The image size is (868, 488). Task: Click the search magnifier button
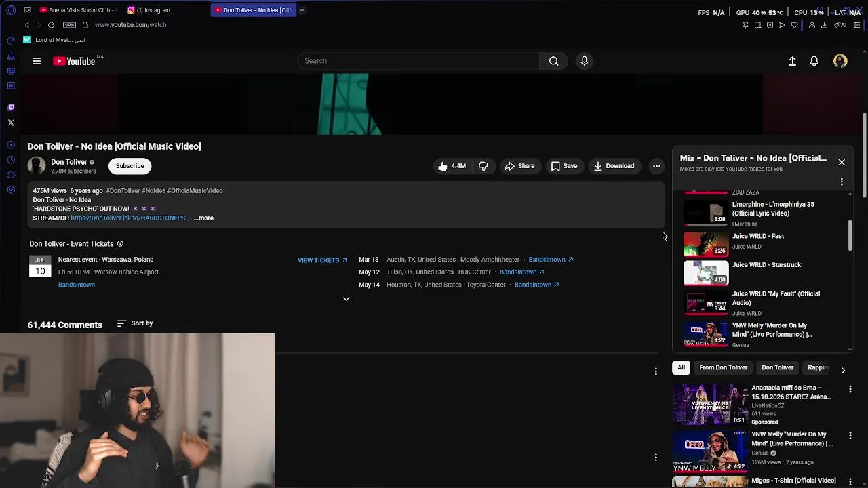(554, 61)
